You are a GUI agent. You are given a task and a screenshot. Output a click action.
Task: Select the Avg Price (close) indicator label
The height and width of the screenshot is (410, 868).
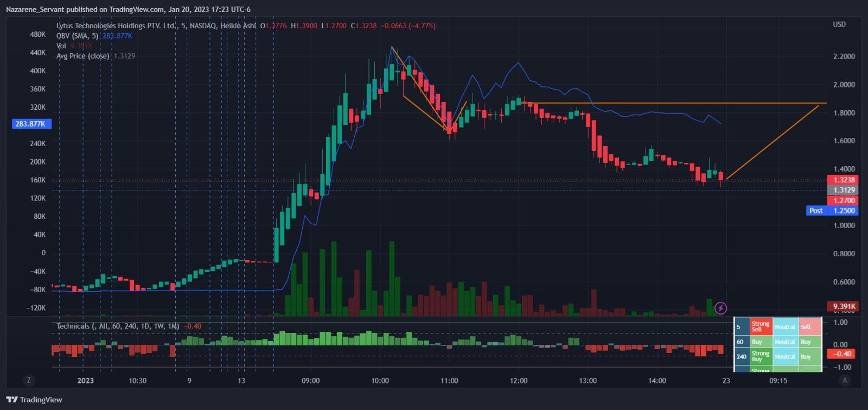83,56
